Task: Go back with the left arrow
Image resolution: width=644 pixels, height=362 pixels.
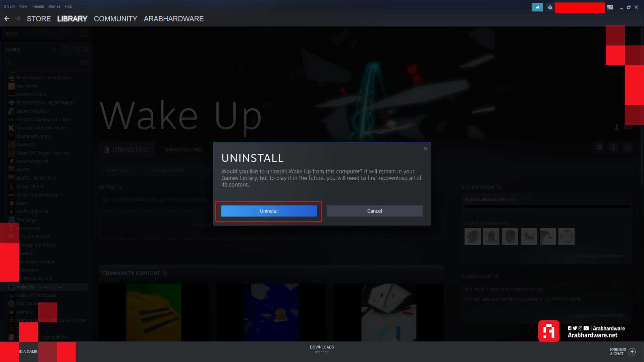Action: pyautogui.click(x=7, y=19)
